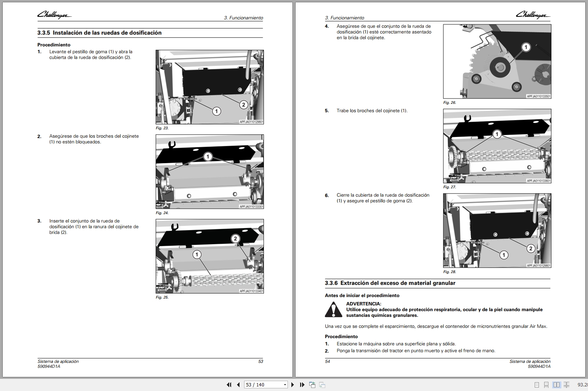The height and width of the screenshot is (391, 588).
Task: Click heading 3.3.5 Instalación de las ruedas de dosificación
Action: coord(99,33)
